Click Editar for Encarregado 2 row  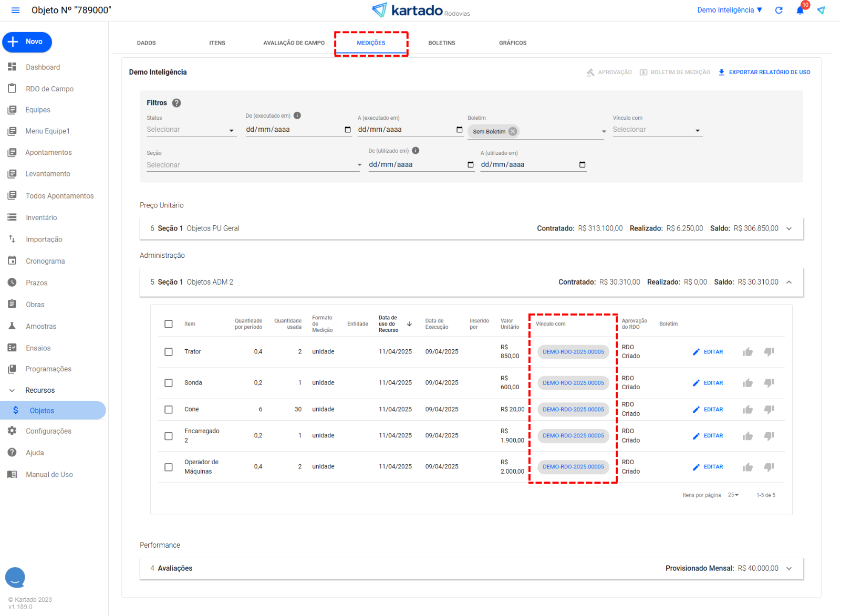[708, 436]
